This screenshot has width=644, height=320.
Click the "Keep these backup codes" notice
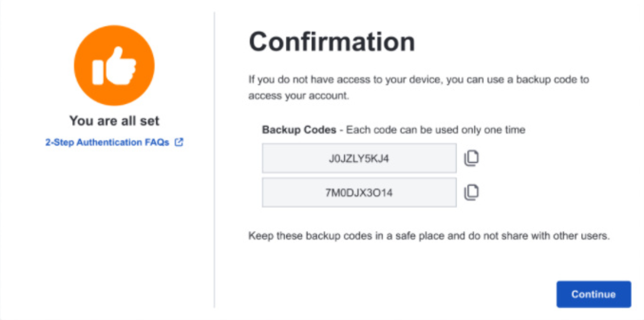click(429, 236)
